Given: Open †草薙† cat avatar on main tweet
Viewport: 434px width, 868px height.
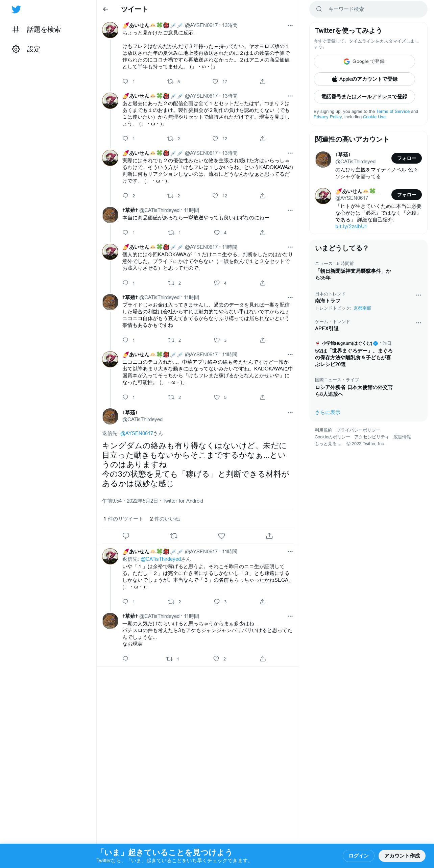Looking at the screenshot, I should pos(110,416).
